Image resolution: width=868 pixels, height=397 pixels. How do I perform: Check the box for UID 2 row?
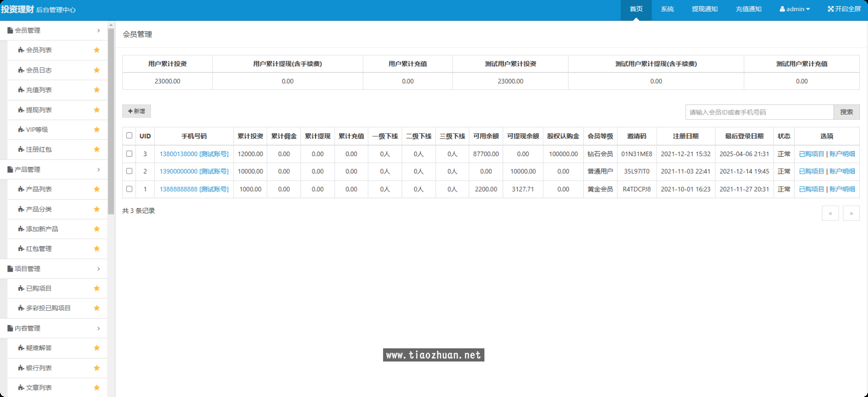coord(129,171)
